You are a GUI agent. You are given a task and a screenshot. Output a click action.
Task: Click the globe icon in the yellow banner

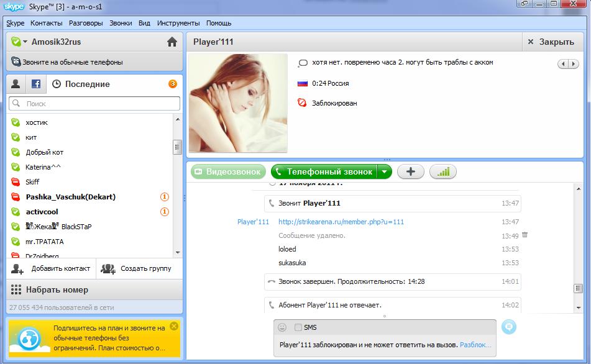(29, 339)
